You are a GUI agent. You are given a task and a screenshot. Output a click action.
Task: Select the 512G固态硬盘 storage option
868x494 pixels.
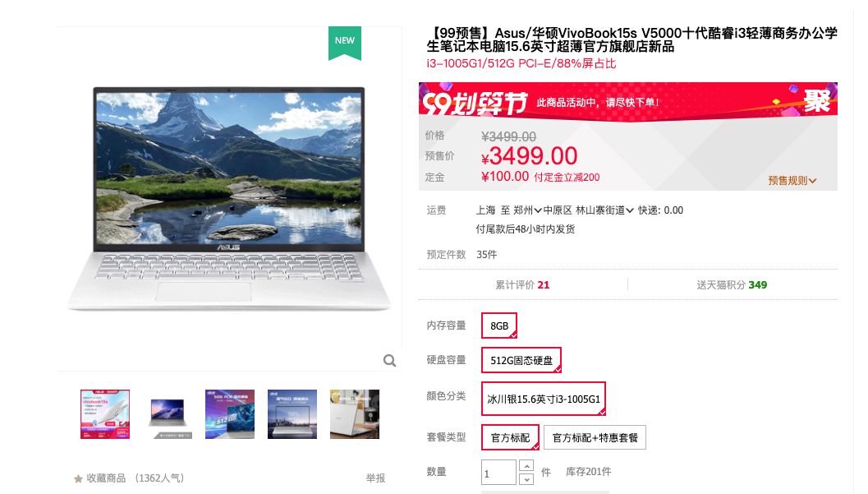click(x=521, y=360)
